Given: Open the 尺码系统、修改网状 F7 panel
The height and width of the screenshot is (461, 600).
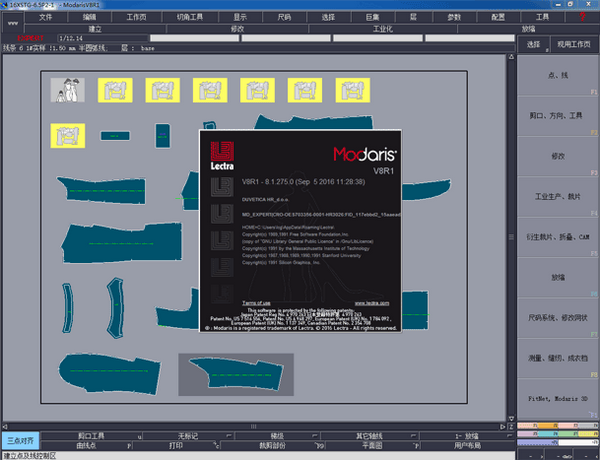Looking at the screenshot, I should click(558, 318).
